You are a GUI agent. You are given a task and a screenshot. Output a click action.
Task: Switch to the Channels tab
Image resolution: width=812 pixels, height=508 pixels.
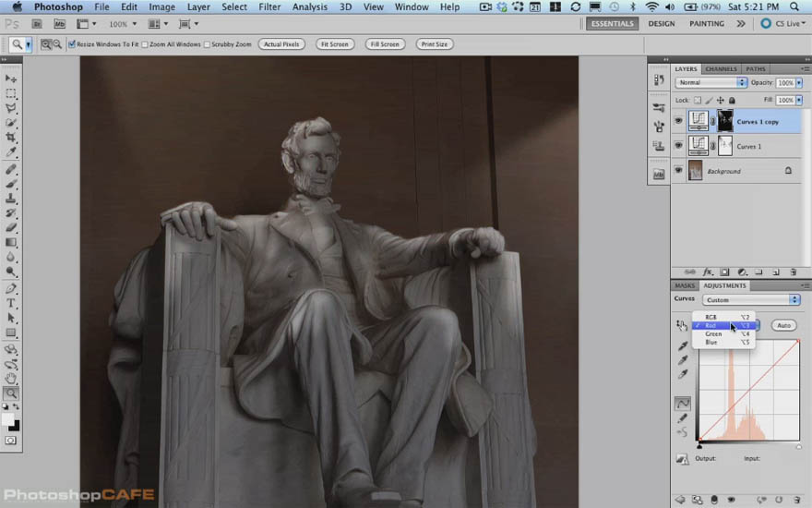721,68
